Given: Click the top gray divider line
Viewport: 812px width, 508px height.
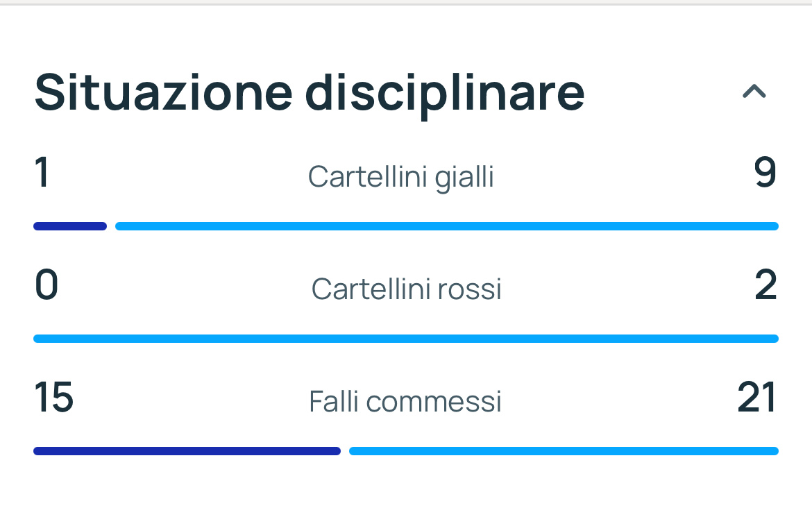Looking at the screenshot, I should click(406, 4).
